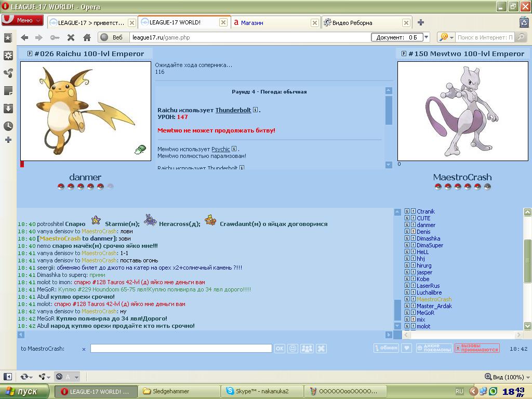Toggle the Opera panel sidebar button
The height and width of the screenshot is (399, 532).
pos(7,377)
